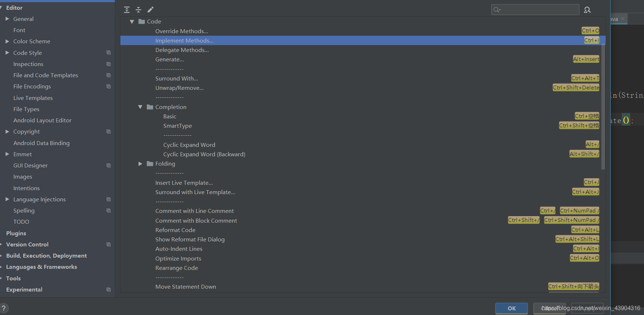This screenshot has width=644, height=315.
Task: Expand the Folding group
Action: pyautogui.click(x=140, y=164)
